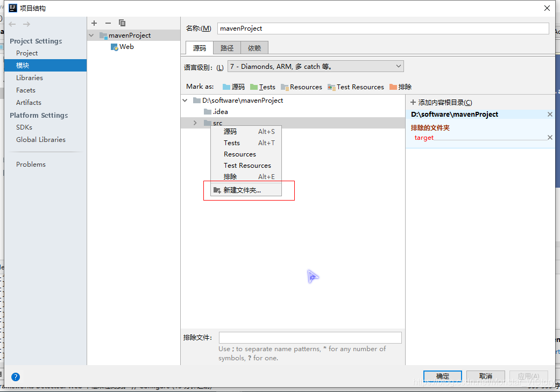Collapse the mavenProject module tree node
560x392 pixels.
point(91,35)
